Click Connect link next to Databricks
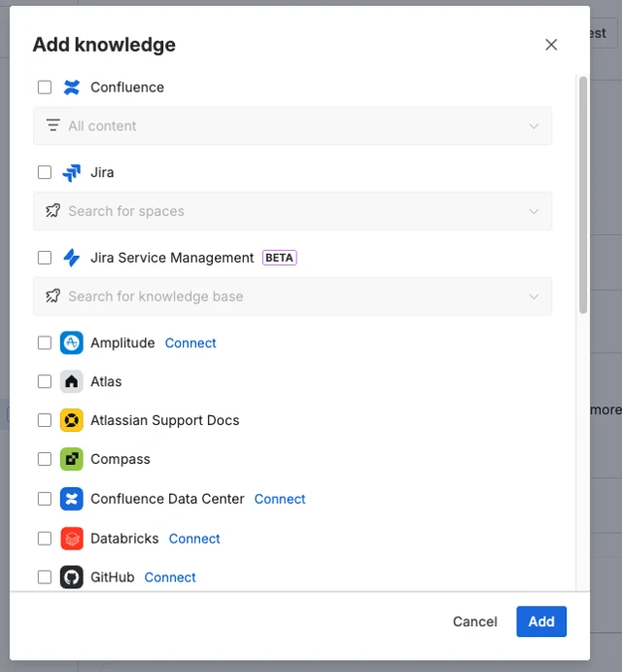Image resolution: width=622 pixels, height=672 pixels. coord(194,539)
